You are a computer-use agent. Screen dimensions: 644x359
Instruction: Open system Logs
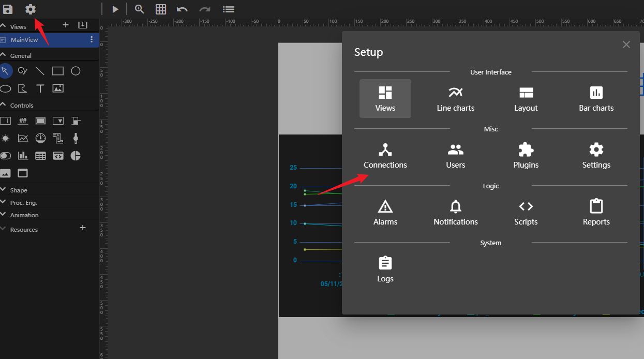tap(385, 269)
